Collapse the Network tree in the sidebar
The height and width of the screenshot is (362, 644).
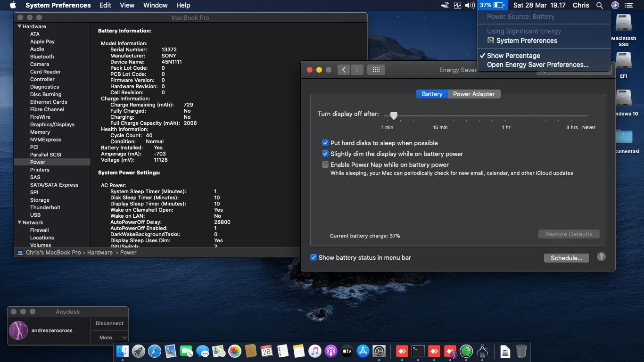tap(20, 222)
